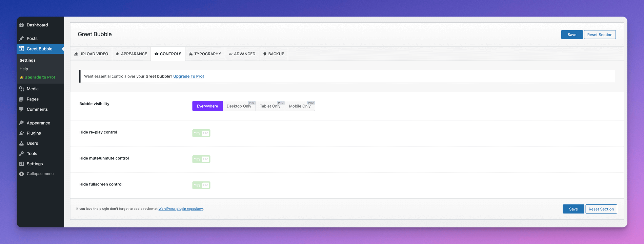Toggle the Hide mute/unmute control switch
Screen dimensions: 644x244
click(x=201, y=159)
